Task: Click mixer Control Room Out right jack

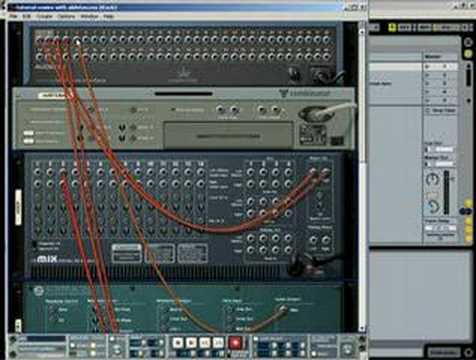Action: (326, 239)
